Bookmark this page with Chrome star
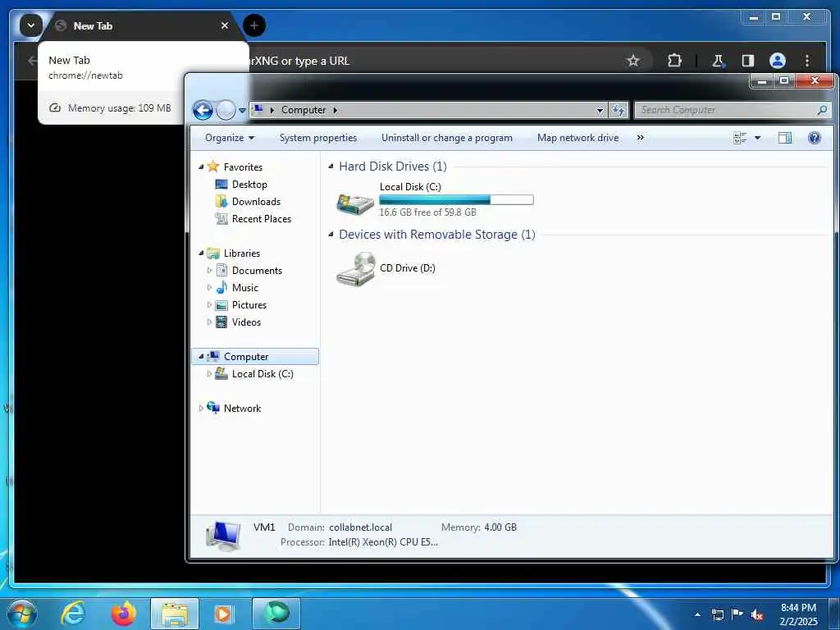This screenshot has height=630, width=840. [632, 61]
